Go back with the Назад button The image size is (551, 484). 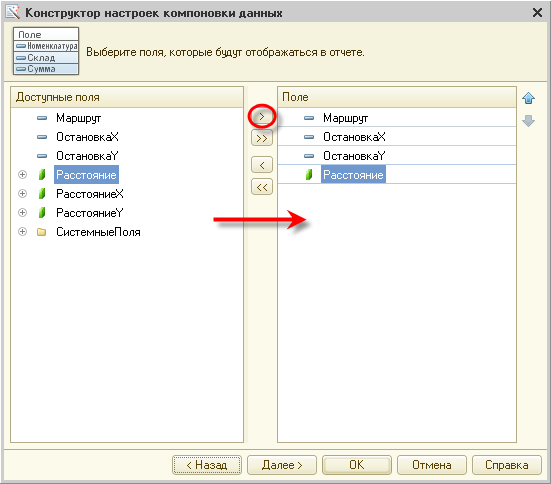(x=207, y=465)
